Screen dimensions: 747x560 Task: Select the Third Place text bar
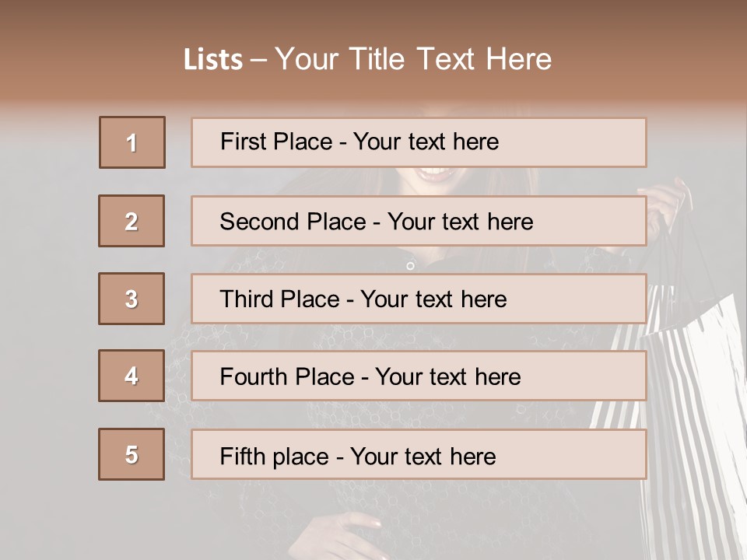coord(419,299)
